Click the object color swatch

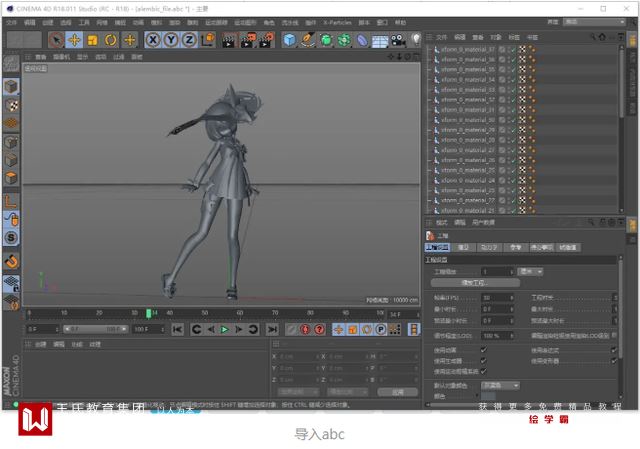489,396
